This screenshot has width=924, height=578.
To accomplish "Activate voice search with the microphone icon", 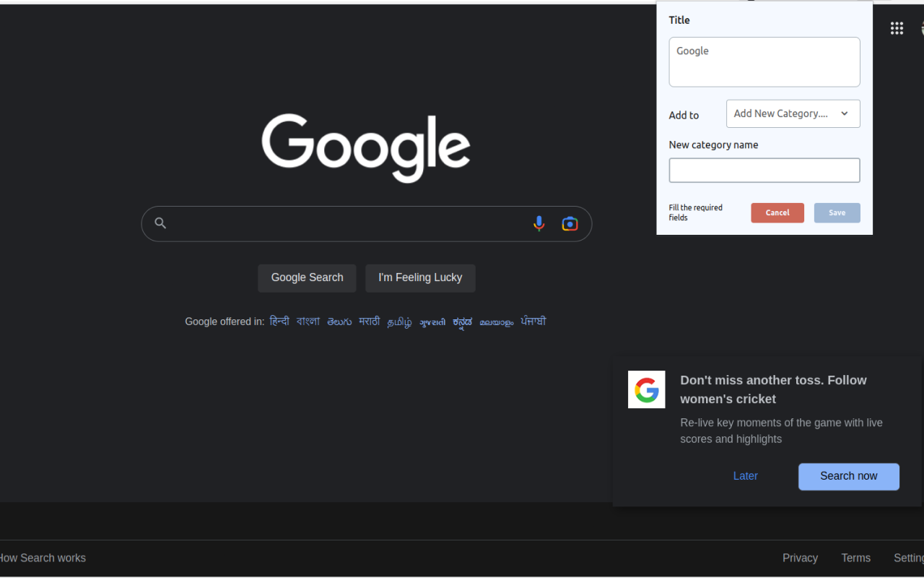I will pyautogui.click(x=539, y=223).
